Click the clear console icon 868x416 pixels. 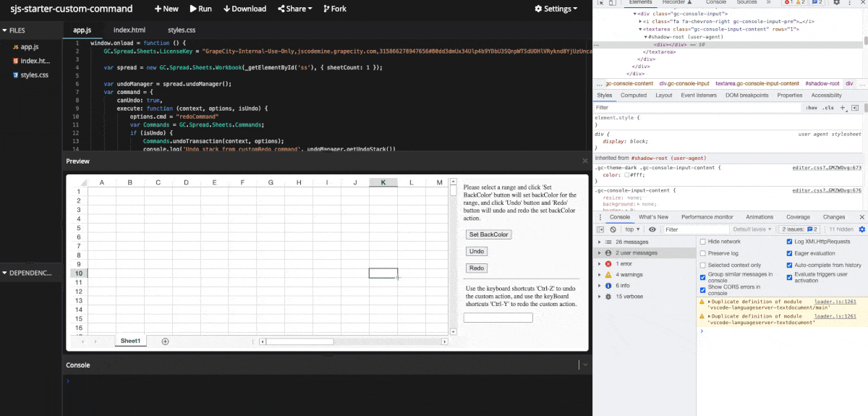point(613,229)
